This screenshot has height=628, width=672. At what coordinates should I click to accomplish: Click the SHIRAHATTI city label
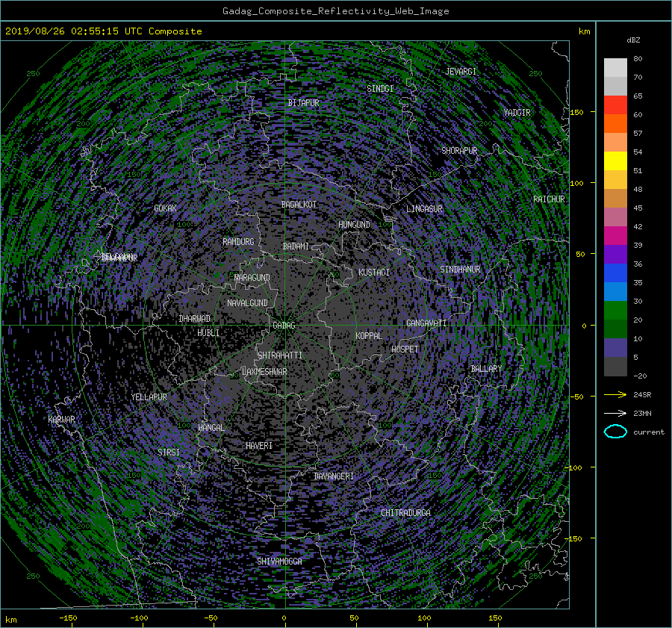coord(280,355)
